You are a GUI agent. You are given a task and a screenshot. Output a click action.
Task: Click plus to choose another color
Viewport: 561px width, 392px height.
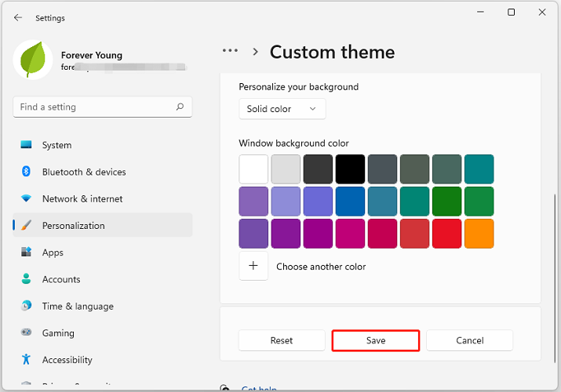click(x=253, y=267)
